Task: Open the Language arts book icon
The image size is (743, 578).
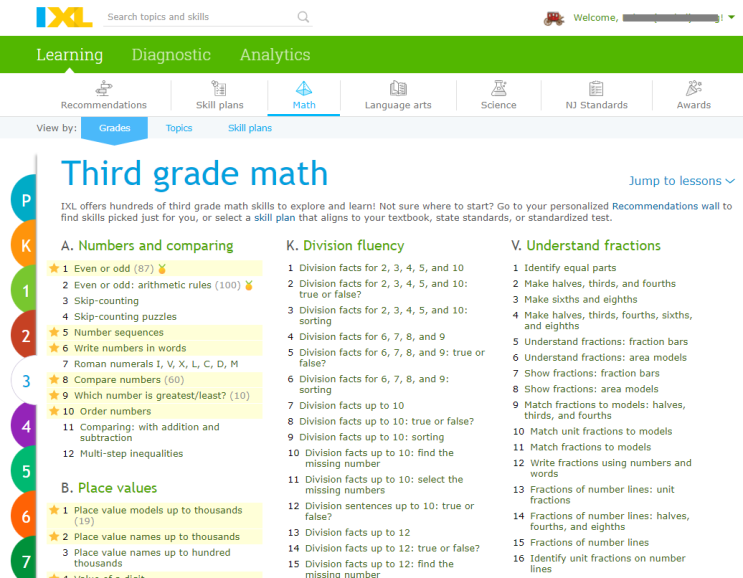Action: coord(398,88)
